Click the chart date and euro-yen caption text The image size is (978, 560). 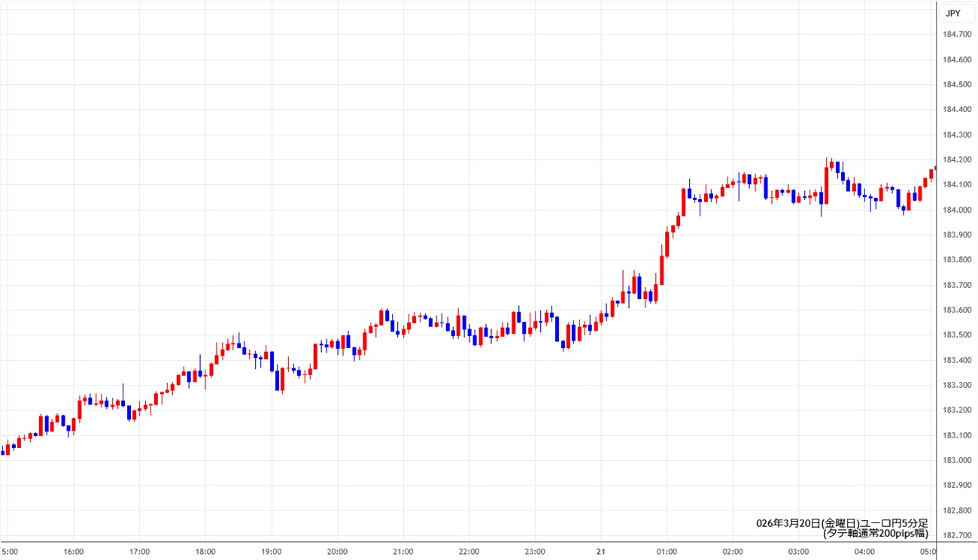(x=842, y=522)
